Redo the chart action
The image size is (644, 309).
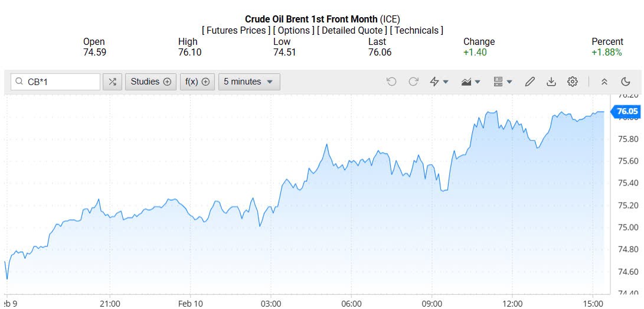click(x=413, y=82)
